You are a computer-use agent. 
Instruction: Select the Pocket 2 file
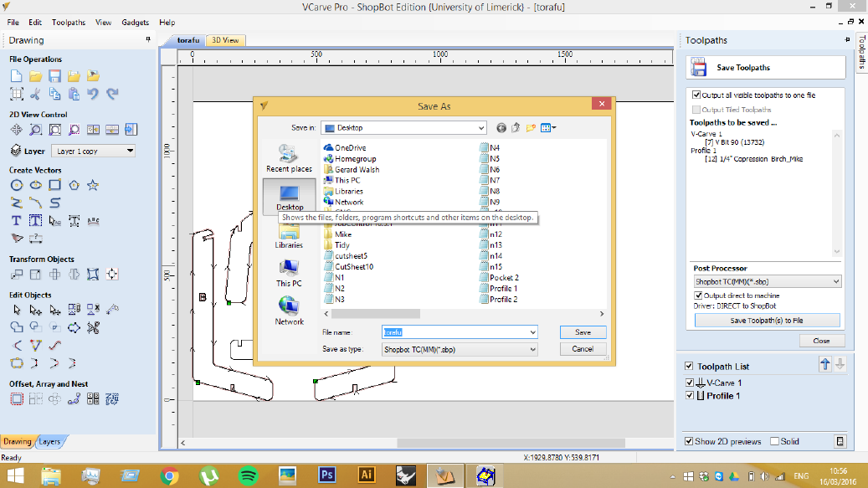point(500,278)
